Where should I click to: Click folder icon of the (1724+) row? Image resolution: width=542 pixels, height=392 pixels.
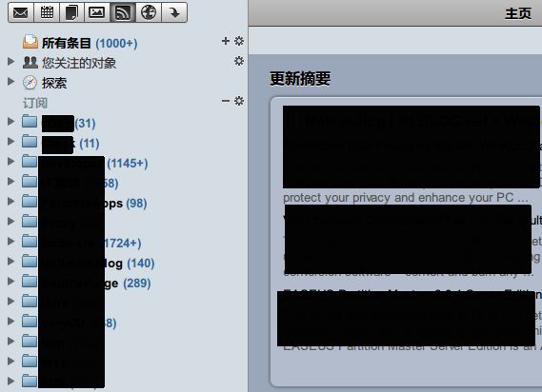[30, 242]
